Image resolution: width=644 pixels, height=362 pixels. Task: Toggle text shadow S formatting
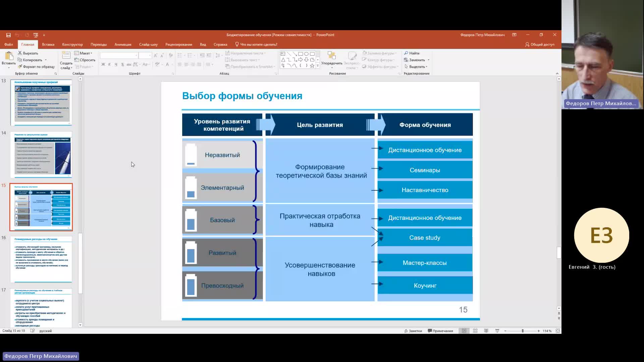122,64
